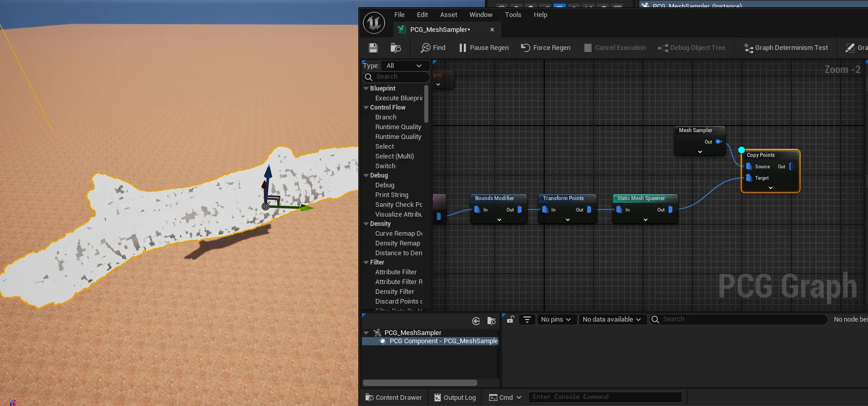Collapse the Filter category
868x406 pixels.
366,262
